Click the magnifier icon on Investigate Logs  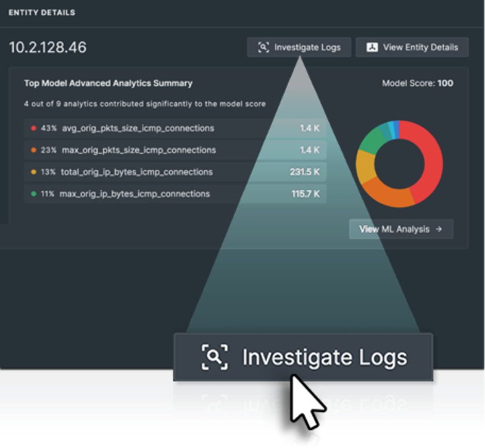click(x=263, y=47)
